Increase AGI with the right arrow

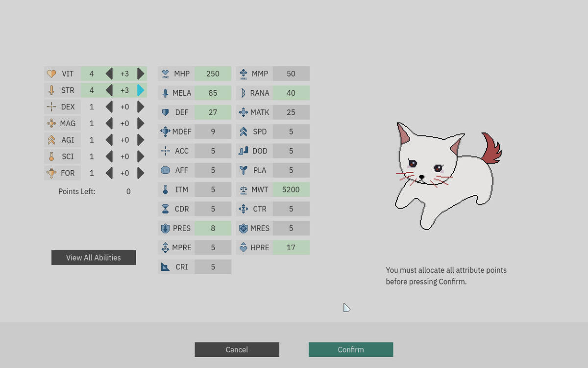[x=141, y=140]
